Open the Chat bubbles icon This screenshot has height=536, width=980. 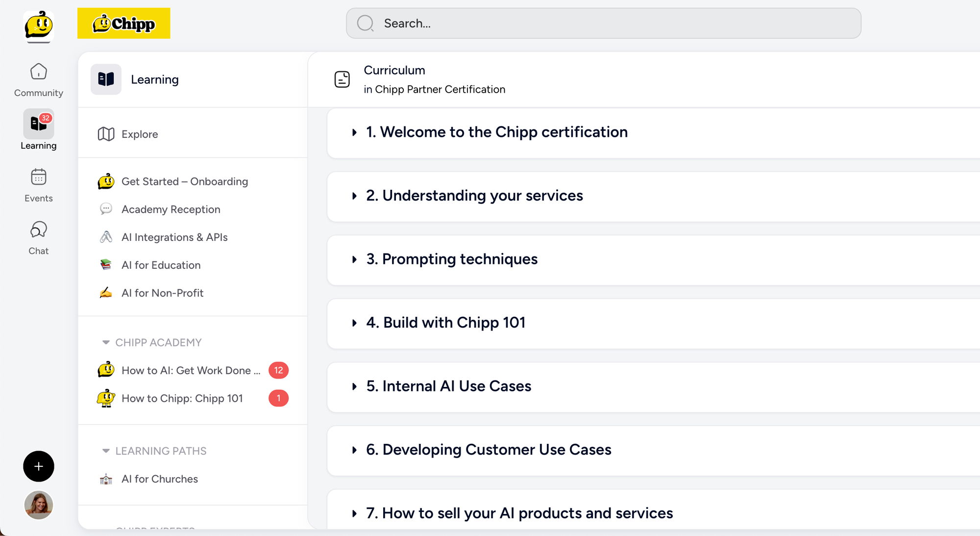(38, 230)
